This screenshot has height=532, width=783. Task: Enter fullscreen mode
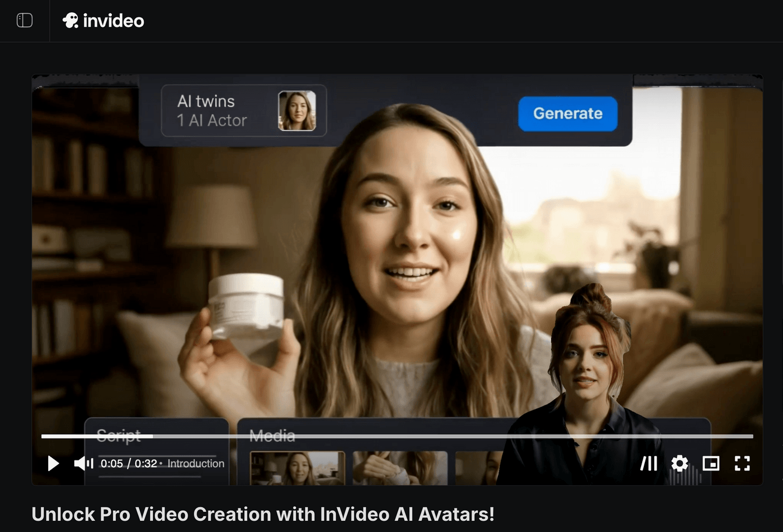(x=742, y=463)
